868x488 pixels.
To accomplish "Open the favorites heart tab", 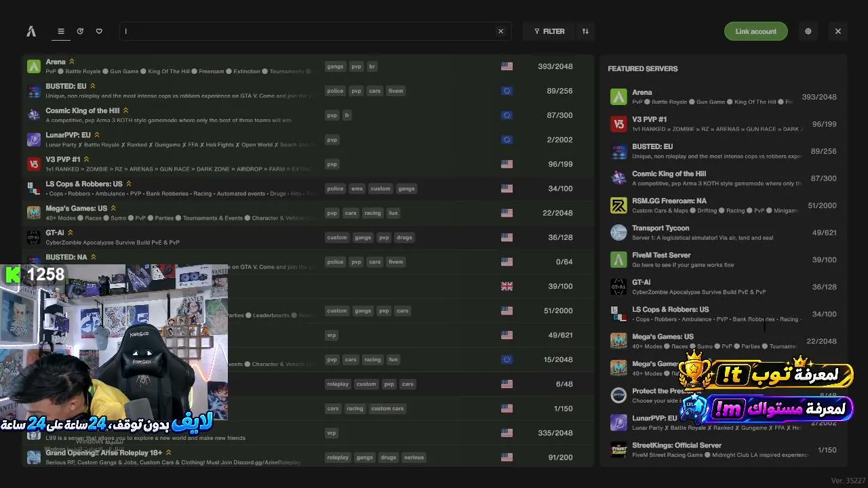I will [99, 31].
